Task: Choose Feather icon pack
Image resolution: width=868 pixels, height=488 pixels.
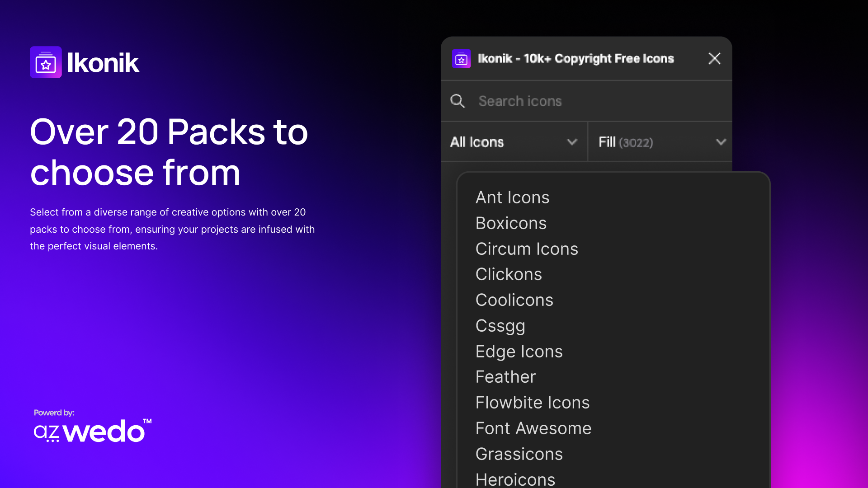Action: pyautogui.click(x=505, y=377)
